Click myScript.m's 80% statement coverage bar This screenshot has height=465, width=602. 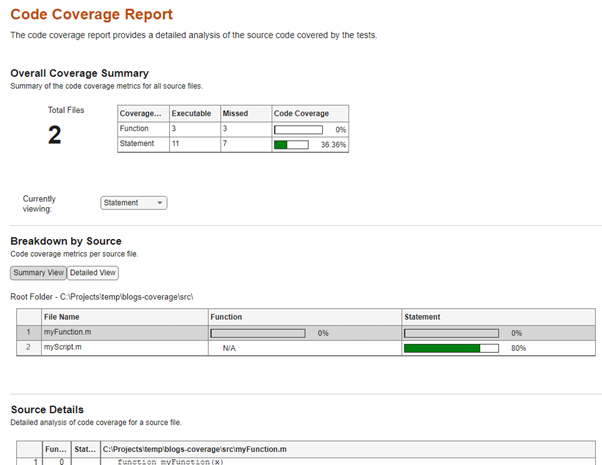[x=450, y=348]
